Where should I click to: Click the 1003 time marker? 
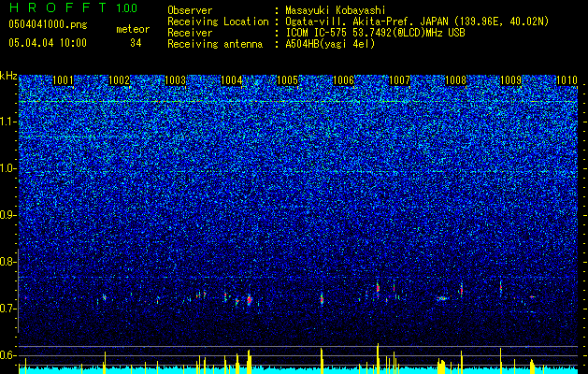(x=176, y=80)
